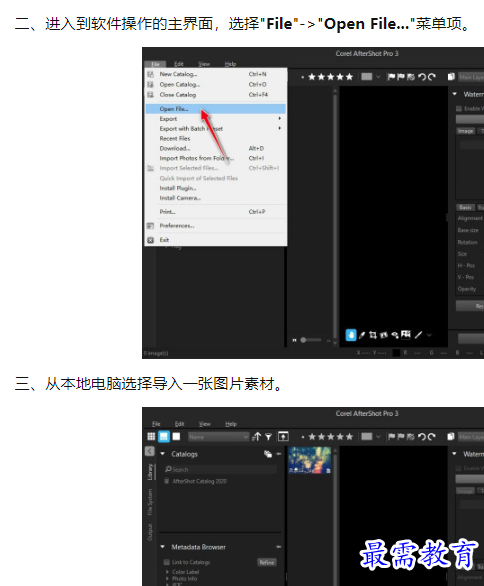Screen dimensions: 484x586
Task: Select the eyedropper tool beside the Pan tool
Action: (362, 335)
